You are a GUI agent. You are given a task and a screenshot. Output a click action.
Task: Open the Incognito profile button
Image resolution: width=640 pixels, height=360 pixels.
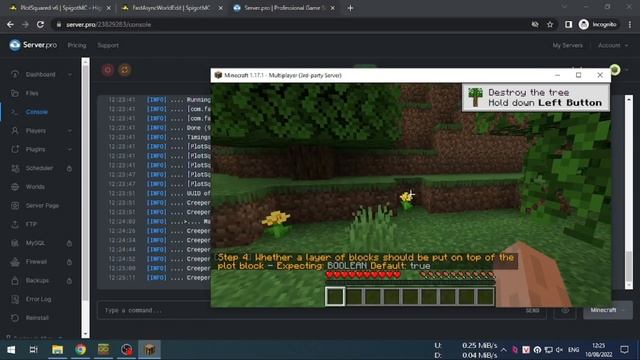tap(598, 24)
